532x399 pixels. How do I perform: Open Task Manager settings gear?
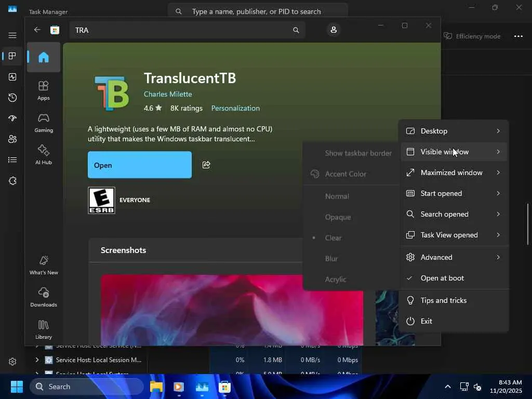(12, 362)
